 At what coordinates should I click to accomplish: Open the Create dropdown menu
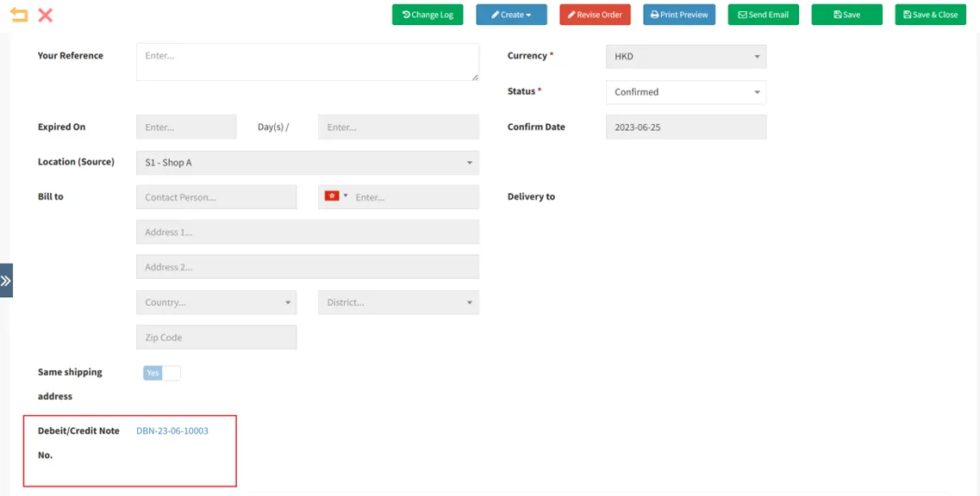[x=511, y=15]
